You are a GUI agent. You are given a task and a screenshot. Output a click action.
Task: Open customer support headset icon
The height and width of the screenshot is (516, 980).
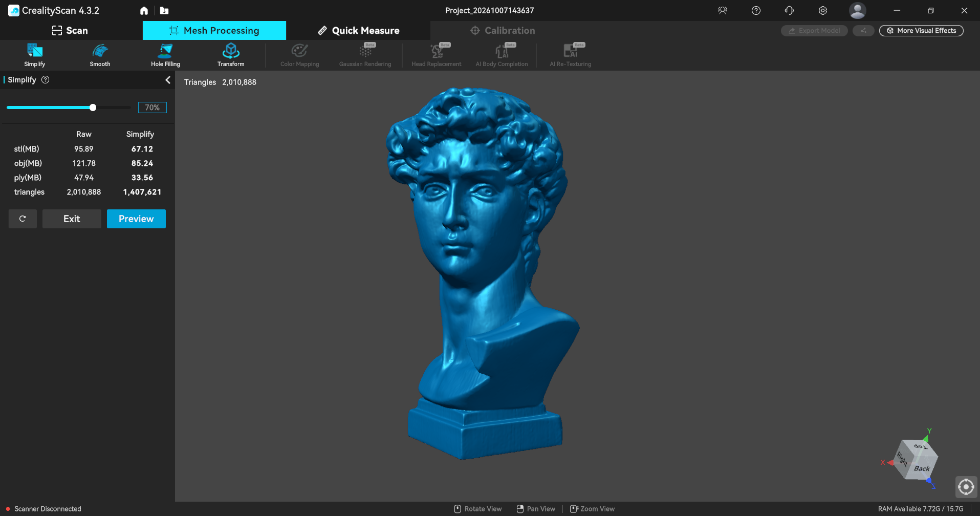(789, 10)
